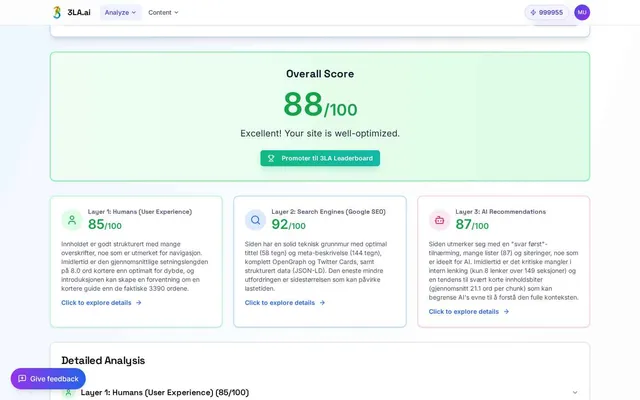The height and width of the screenshot is (400, 640).
Task: Click the 3LA.ai brand name text
Action: (79, 12)
